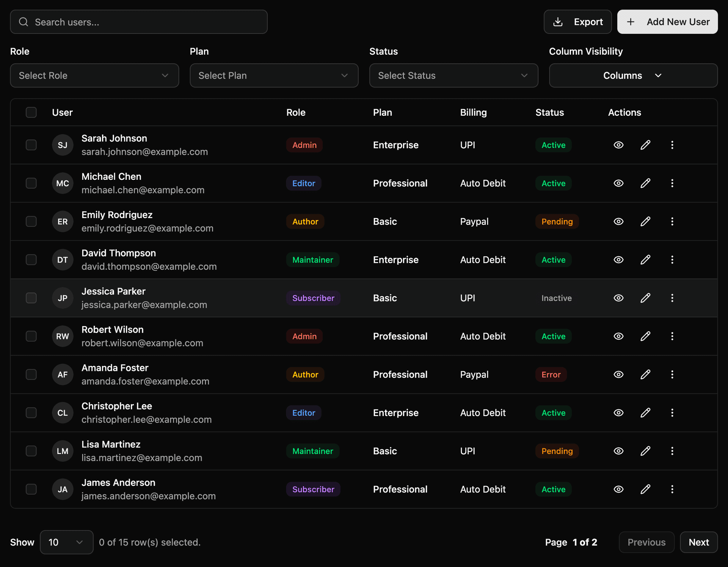Click the search magnifier icon
The width and height of the screenshot is (728, 567).
pyautogui.click(x=24, y=22)
